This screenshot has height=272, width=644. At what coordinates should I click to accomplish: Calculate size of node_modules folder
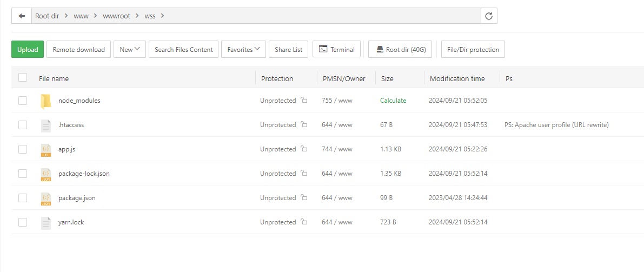coord(393,101)
